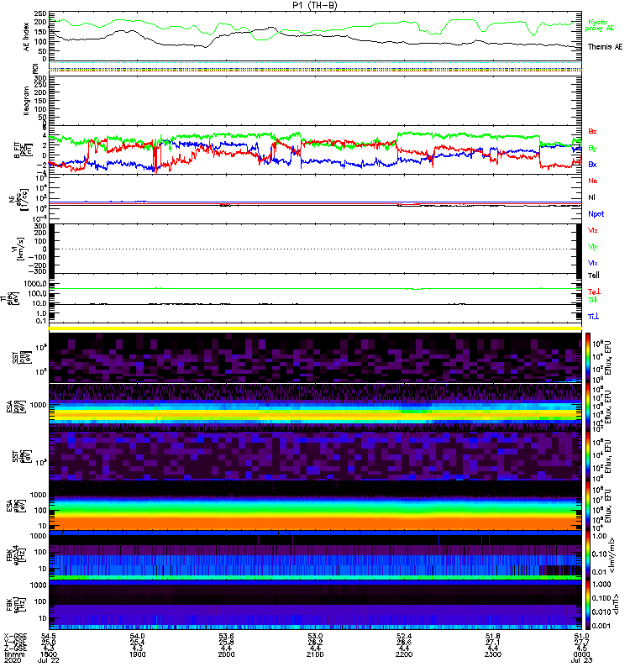Click the "53.0" X-GSE position value
Viewport: 630px width, 672px height.
[x=315, y=636]
